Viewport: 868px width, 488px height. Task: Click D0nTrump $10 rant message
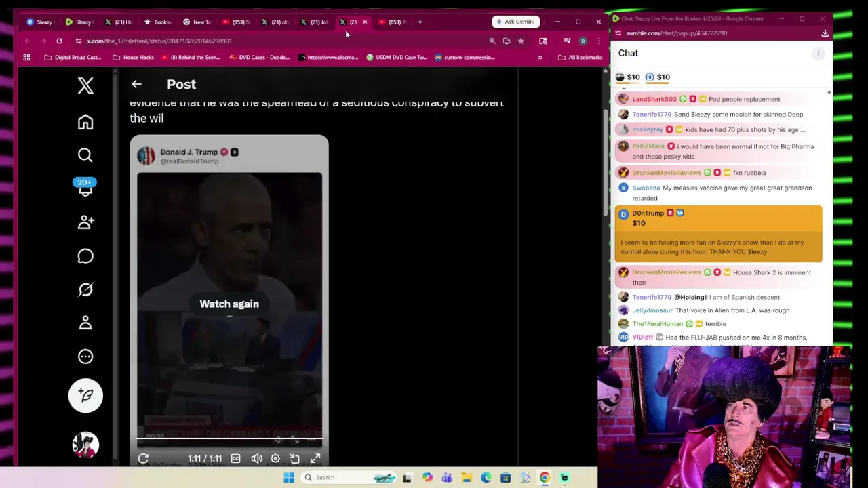(719, 234)
